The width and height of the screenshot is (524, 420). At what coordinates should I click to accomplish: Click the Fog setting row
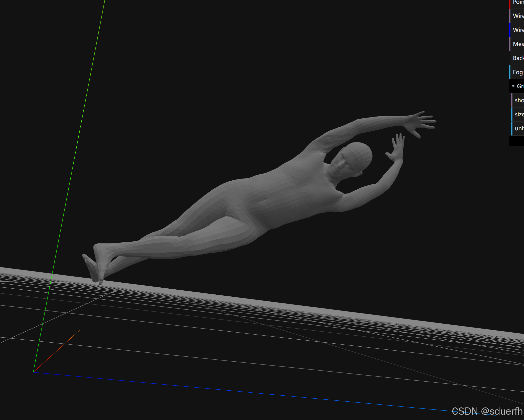[518, 72]
